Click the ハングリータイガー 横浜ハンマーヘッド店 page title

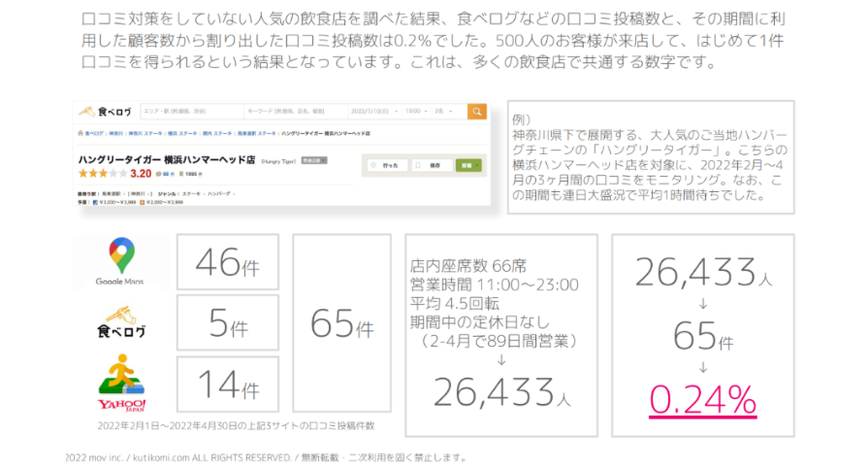(x=167, y=160)
